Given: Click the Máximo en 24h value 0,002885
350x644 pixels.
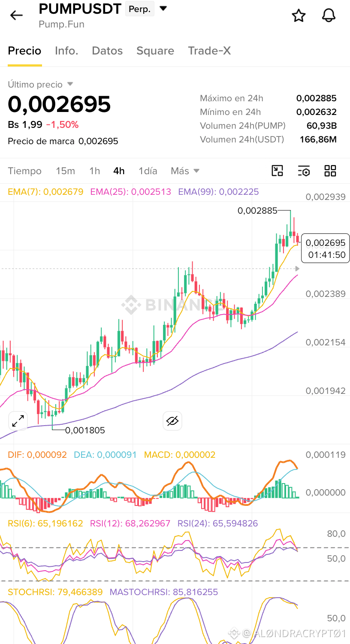Looking at the screenshot, I should click(317, 98).
